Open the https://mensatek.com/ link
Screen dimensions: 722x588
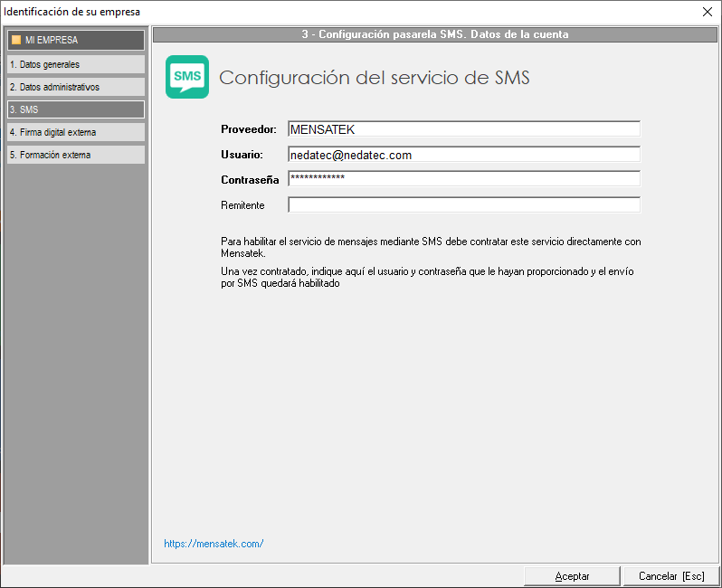click(214, 544)
